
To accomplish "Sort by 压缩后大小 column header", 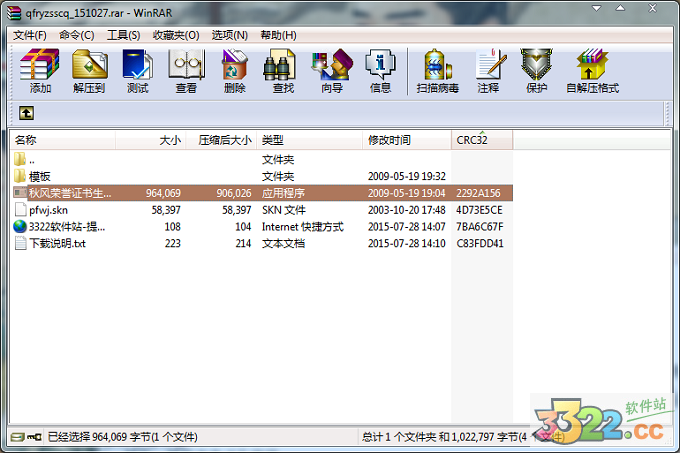I will click(x=222, y=140).
